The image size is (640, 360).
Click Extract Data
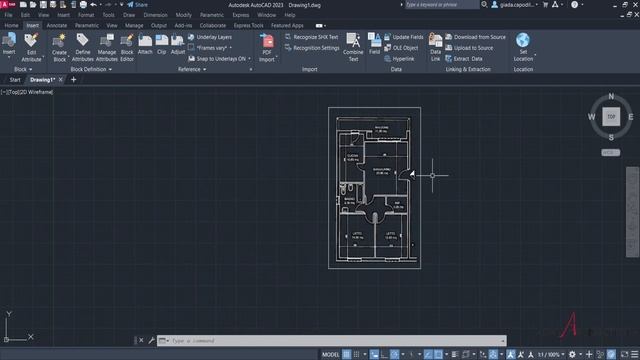[464, 59]
